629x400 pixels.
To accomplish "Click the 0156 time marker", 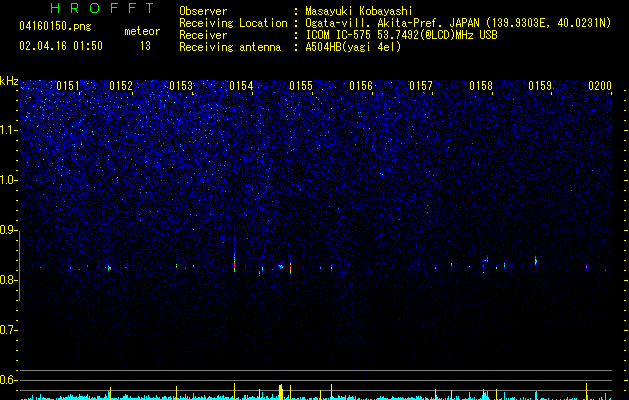I will point(361,86).
